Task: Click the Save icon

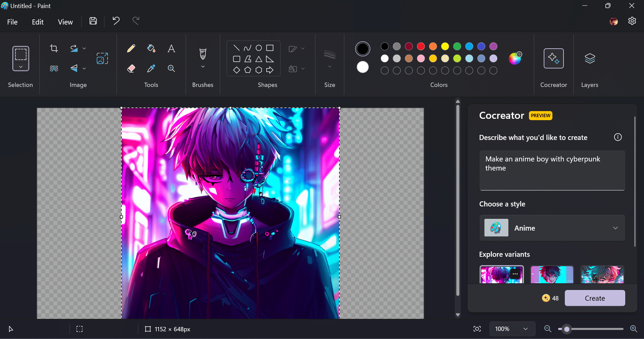Action: point(93,21)
